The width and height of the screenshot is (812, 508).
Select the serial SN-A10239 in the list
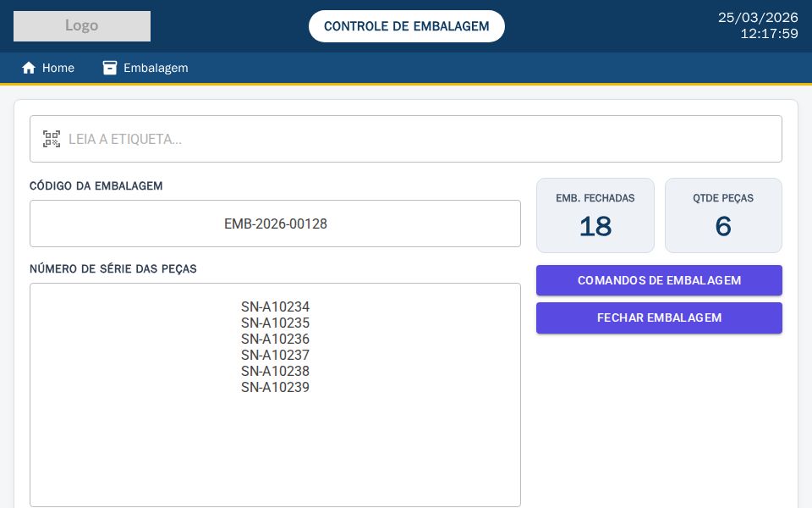click(275, 388)
